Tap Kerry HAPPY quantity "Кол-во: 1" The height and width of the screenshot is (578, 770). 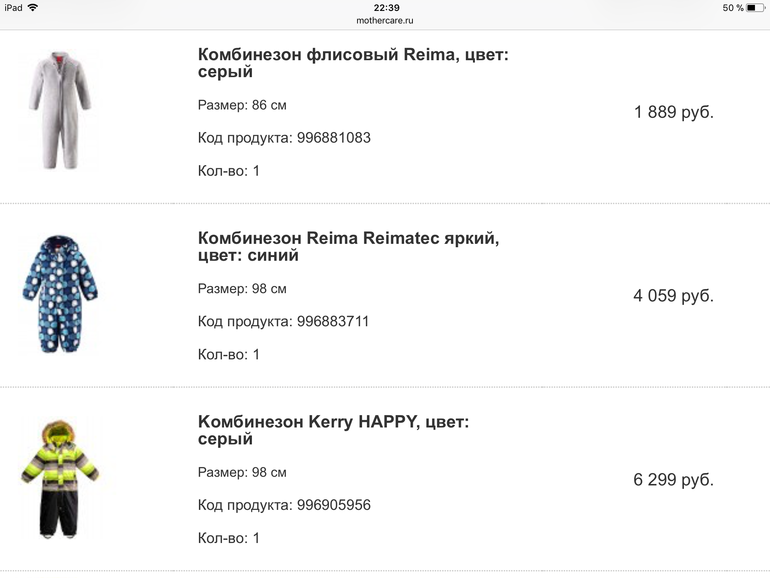pyautogui.click(x=229, y=538)
